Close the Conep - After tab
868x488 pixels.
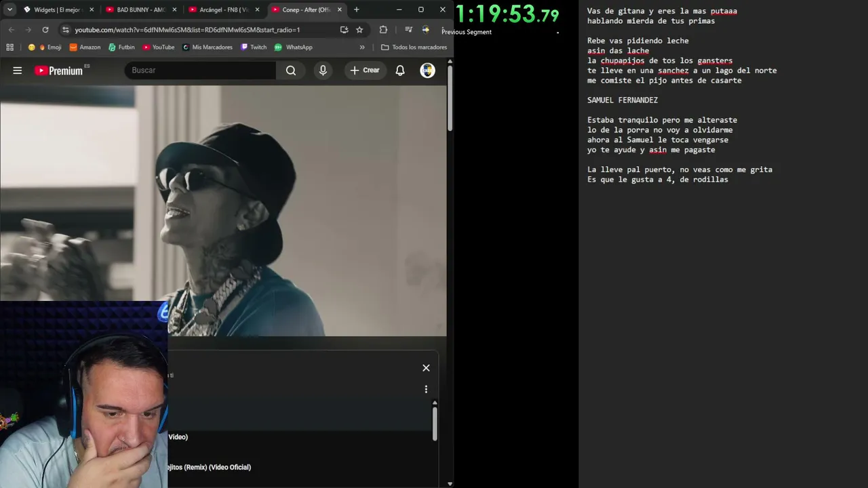[x=340, y=9]
